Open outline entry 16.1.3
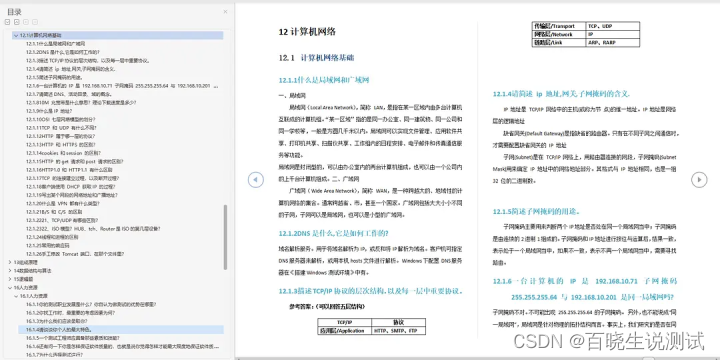The width and height of the screenshot is (720, 360). tap(56, 321)
